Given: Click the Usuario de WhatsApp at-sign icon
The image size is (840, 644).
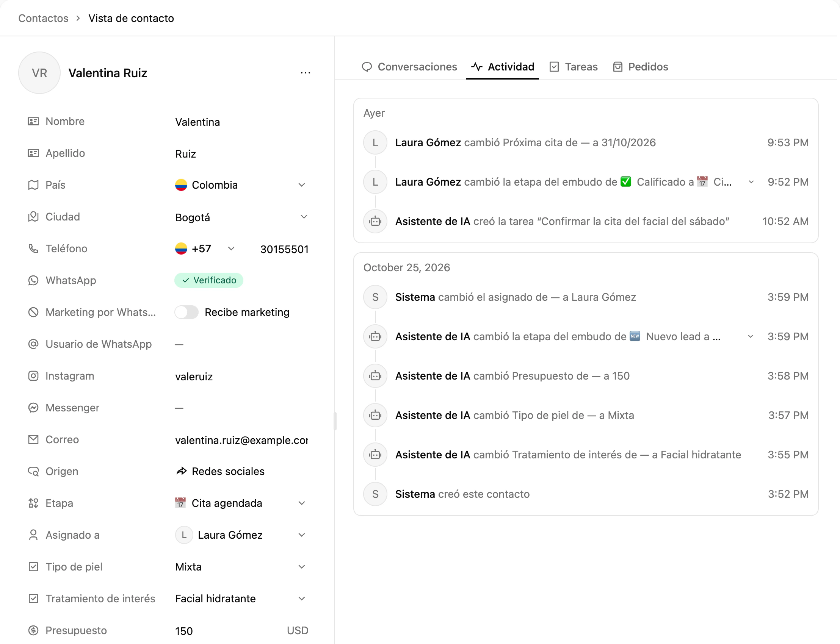Looking at the screenshot, I should pos(33,344).
